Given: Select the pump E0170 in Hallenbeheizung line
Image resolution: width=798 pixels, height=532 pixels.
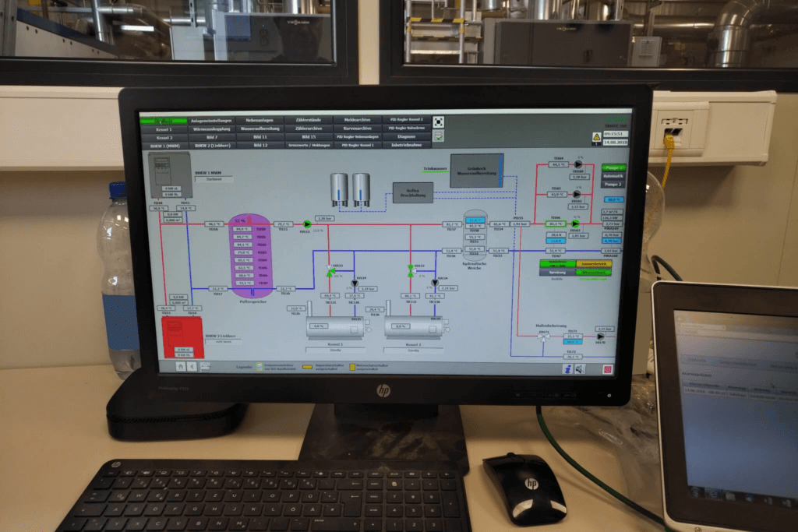Looking at the screenshot, I should pos(601,336).
